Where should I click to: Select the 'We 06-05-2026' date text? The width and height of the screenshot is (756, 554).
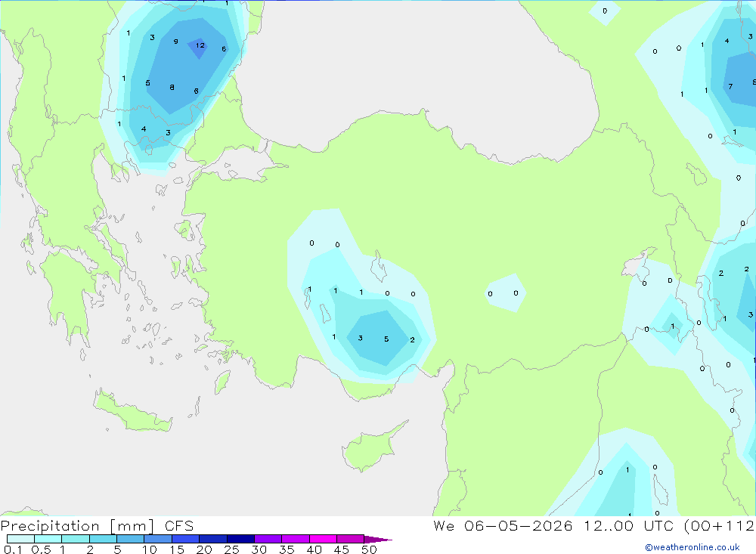pyautogui.click(x=503, y=525)
